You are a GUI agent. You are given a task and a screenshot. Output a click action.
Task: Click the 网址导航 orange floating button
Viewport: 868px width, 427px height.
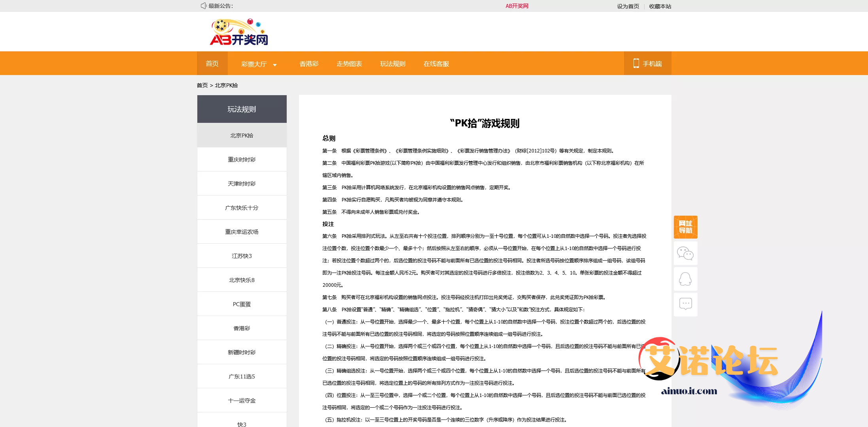click(685, 227)
